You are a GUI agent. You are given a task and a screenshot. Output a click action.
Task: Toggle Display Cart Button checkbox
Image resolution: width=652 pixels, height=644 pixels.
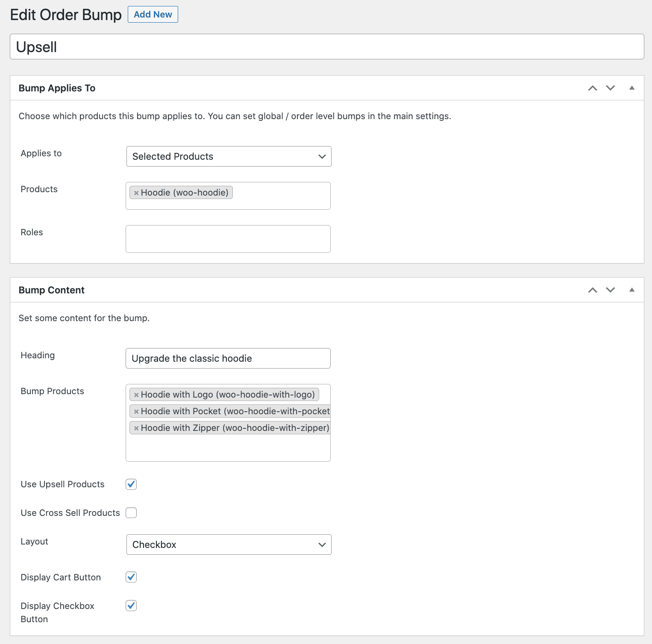[131, 577]
